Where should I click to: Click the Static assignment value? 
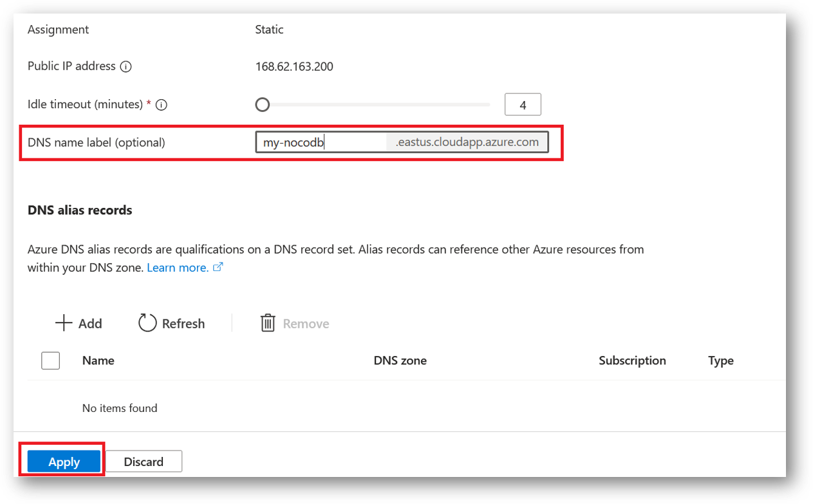(269, 30)
